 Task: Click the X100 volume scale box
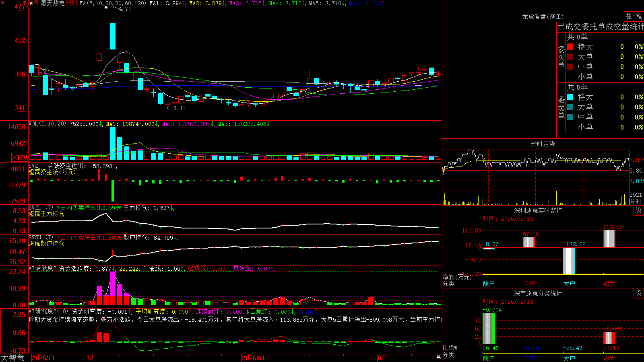point(20,157)
